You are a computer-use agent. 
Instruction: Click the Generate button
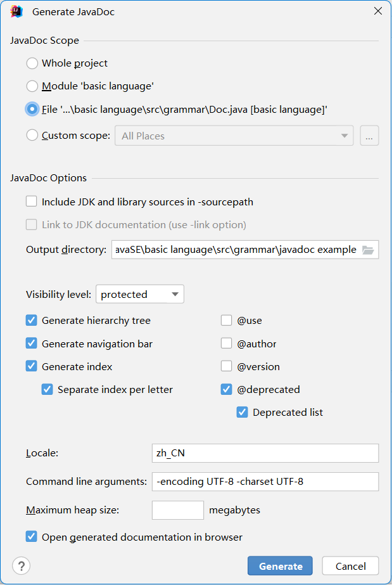pyautogui.click(x=280, y=566)
